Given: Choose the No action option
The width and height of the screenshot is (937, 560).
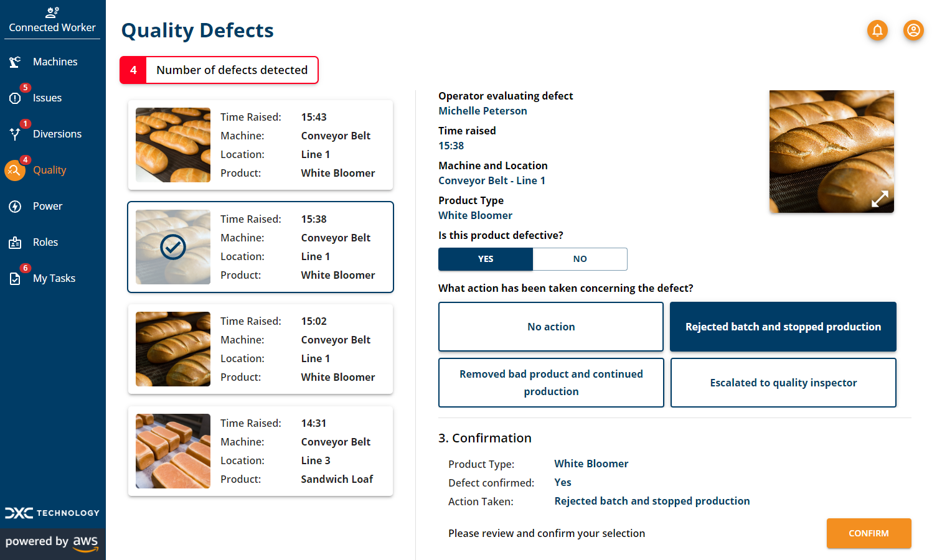Looking at the screenshot, I should tap(551, 327).
